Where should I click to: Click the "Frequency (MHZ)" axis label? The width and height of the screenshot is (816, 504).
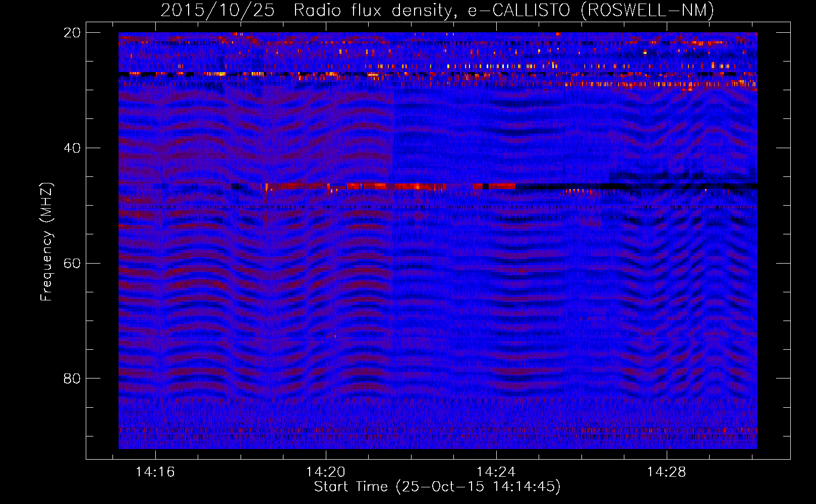click(x=46, y=242)
